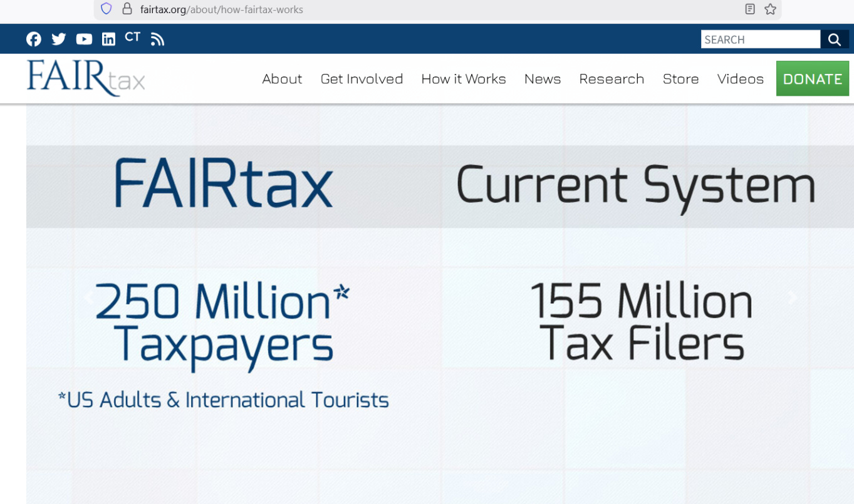Open the Store menu item

point(680,79)
